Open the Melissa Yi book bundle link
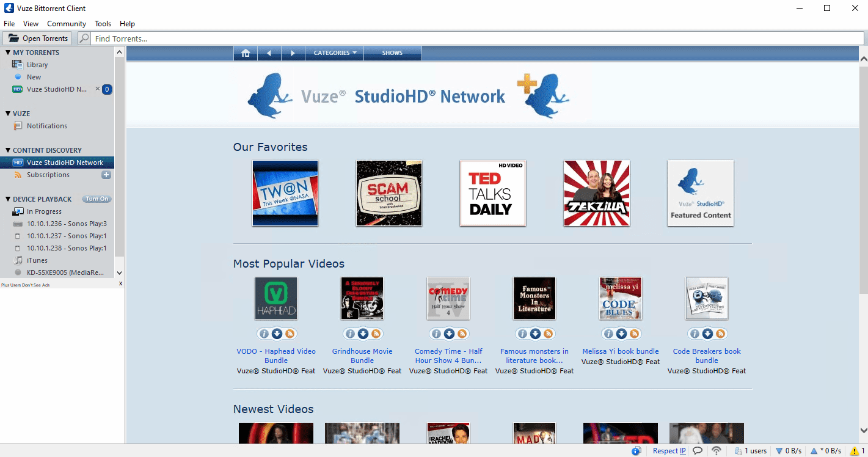This screenshot has height=457, width=868. pyautogui.click(x=621, y=351)
